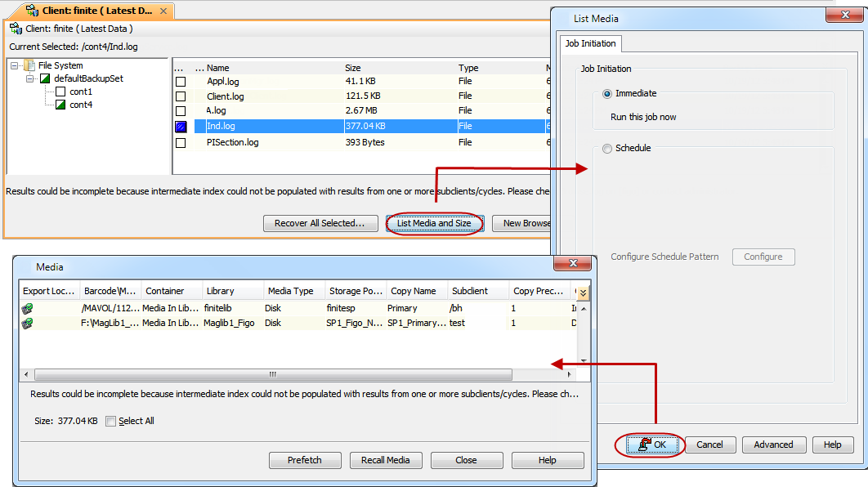Open the column chooser icon in the Media table
The width and height of the screenshot is (868, 487).
point(583,292)
